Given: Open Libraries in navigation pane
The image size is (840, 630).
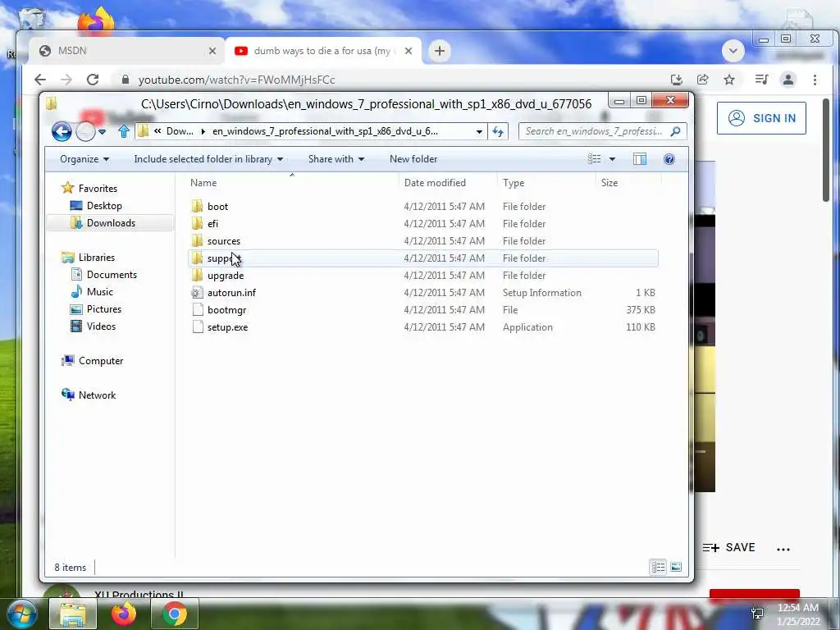Looking at the screenshot, I should tap(97, 257).
